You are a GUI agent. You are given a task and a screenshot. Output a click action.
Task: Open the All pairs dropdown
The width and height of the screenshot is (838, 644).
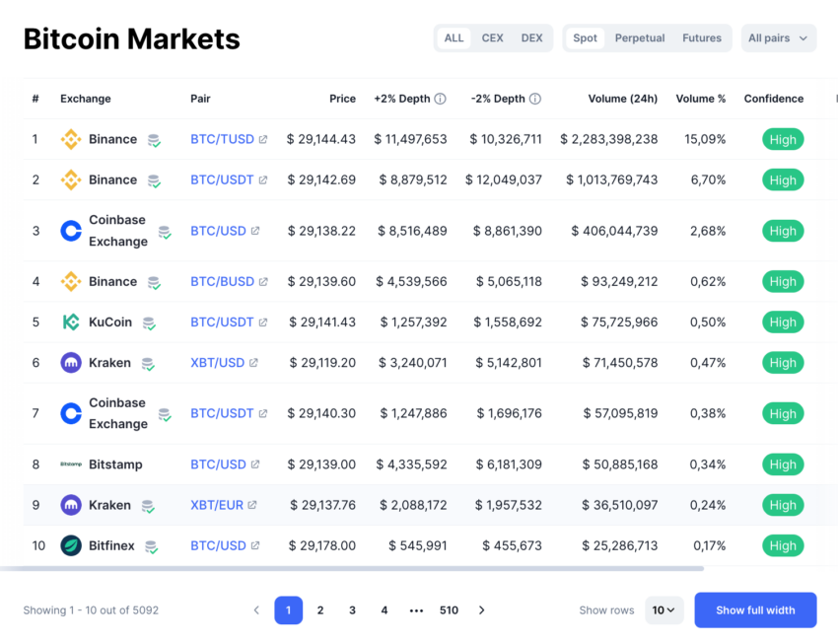click(x=779, y=37)
